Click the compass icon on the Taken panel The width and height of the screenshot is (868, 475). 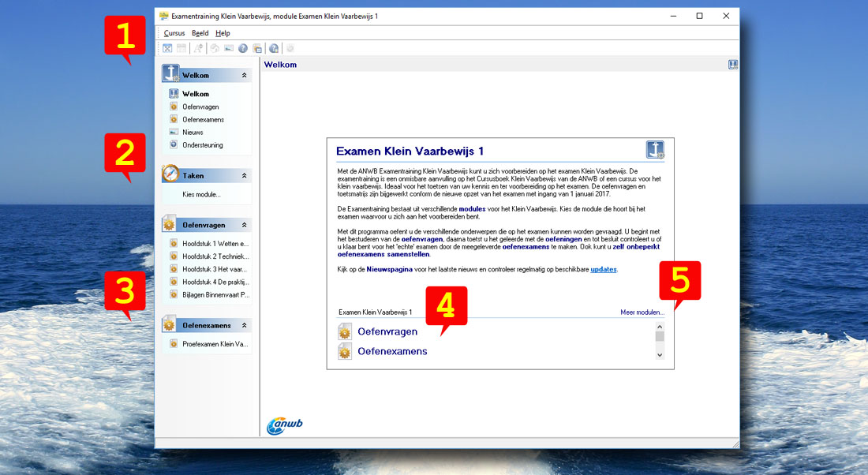(x=170, y=175)
